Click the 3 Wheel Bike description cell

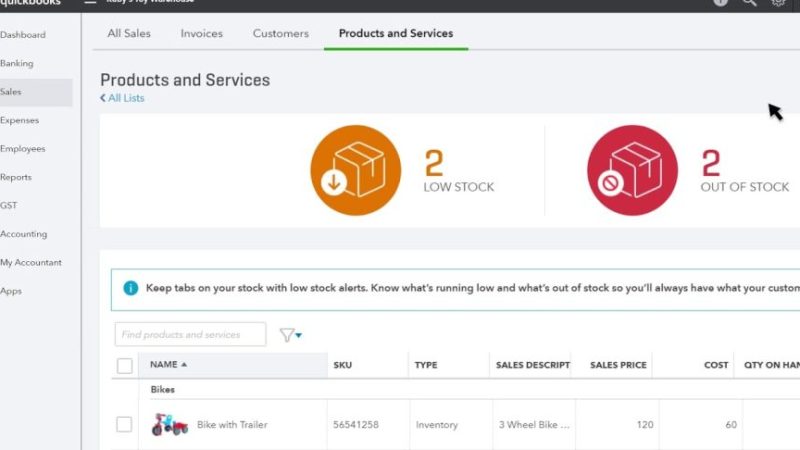point(534,424)
